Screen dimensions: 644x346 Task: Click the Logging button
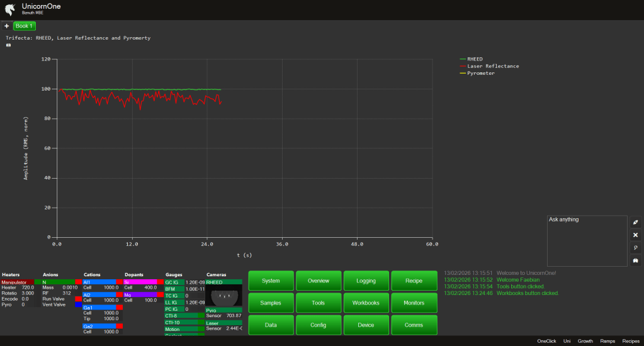tap(366, 281)
